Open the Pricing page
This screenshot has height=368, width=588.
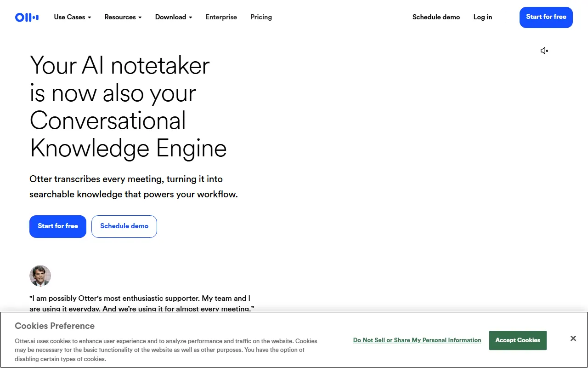261,17
